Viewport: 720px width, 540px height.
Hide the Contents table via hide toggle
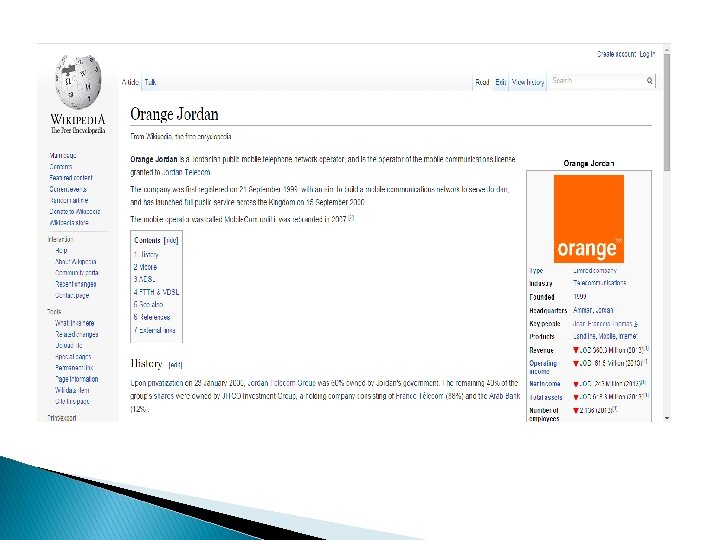[171, 240]
